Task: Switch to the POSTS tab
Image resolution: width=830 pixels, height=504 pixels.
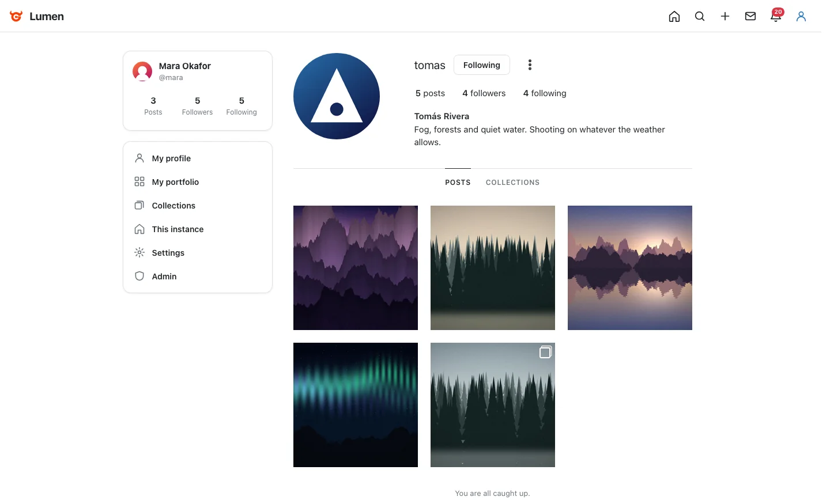Action: [458, 183]
